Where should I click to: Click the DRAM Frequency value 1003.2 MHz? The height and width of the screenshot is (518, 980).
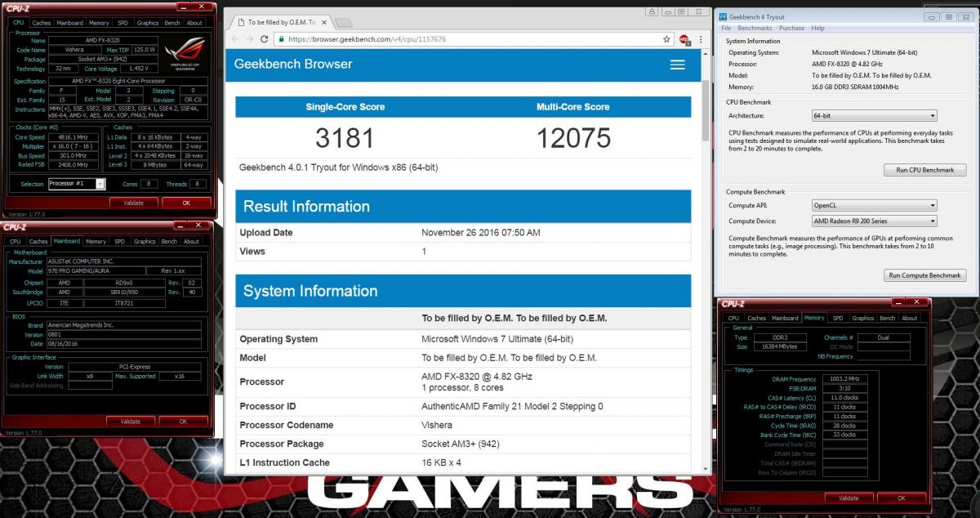[x=844, y=379]
